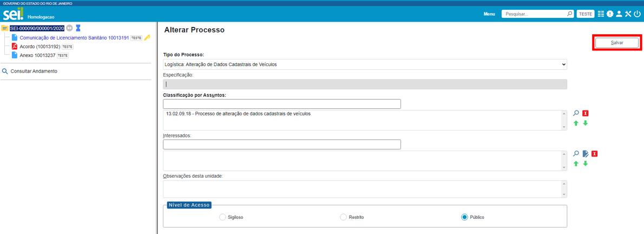Screen dimensions: 644x234
Task: Open the Tipo do Processo dropdown
Action: pos(365,64)
